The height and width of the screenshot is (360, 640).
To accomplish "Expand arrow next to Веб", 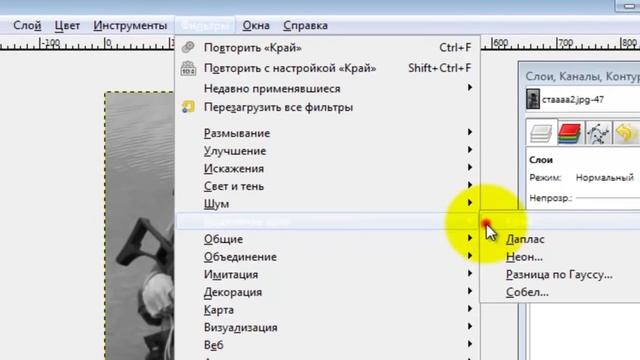I will coord(470,344).
